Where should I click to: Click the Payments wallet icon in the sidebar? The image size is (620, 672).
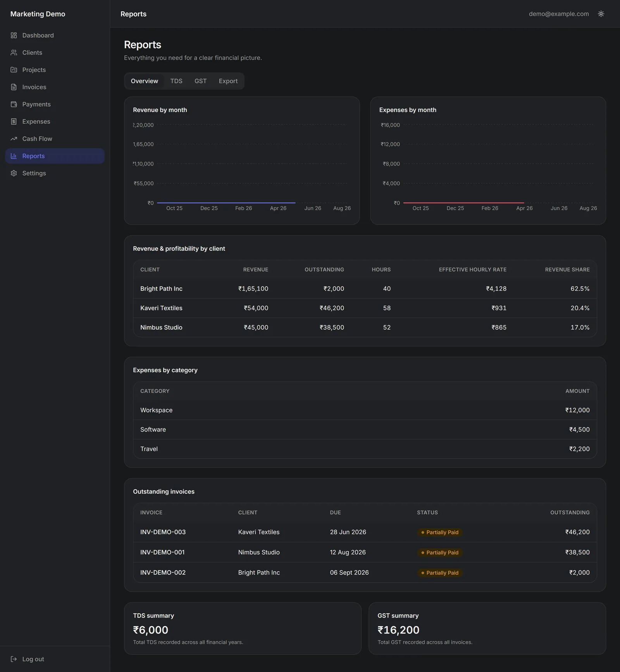pos(14,104)
